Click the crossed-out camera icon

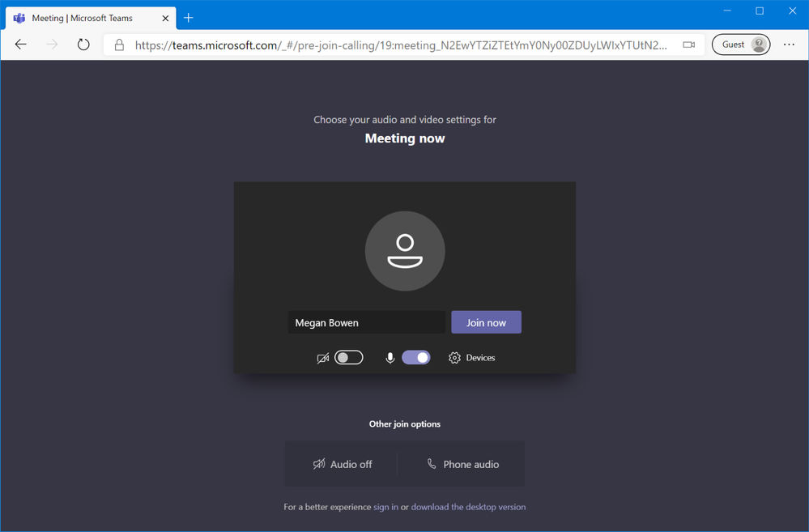point(322,358)
